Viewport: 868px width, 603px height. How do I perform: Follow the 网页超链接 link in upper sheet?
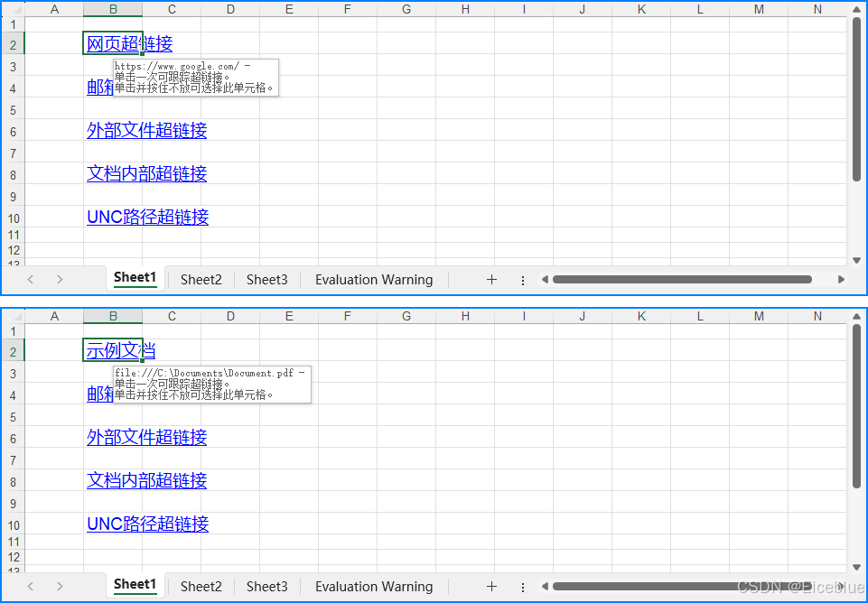point(129,43)
